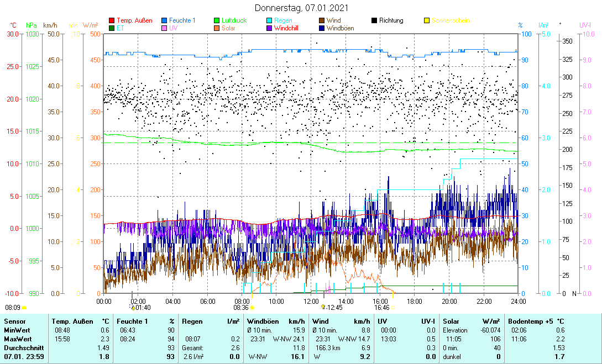Click the ET legend label
602x364 pixels.
coord(120,28)
